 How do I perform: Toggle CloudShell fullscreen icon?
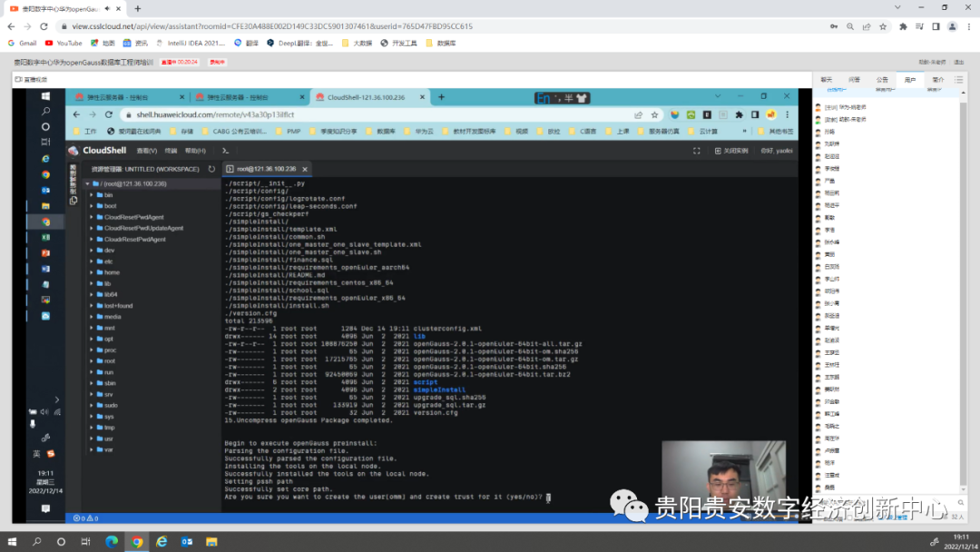click(x=696, y=151)
